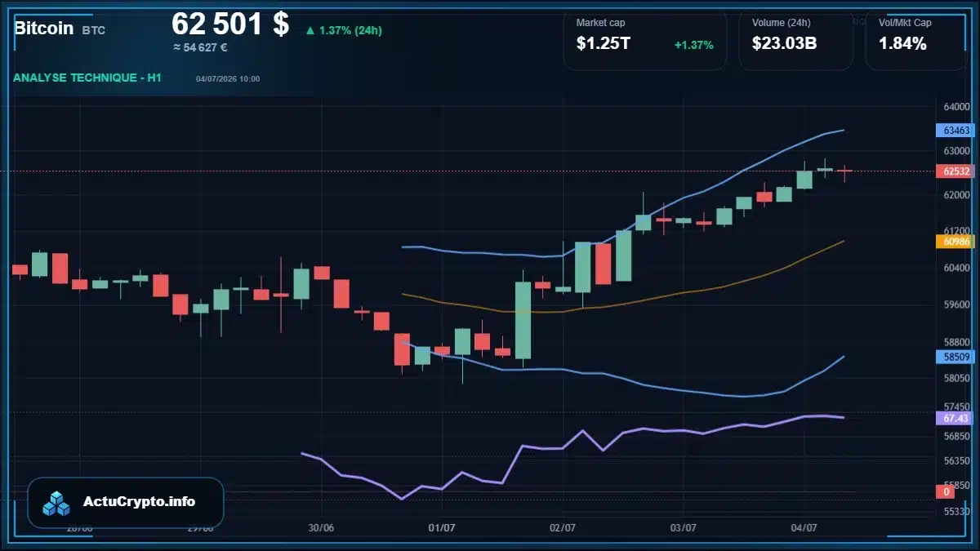Click the 61200 price axis label
Image resolution: width=980 pixels, height=551 pixels.
click(956, 232)
